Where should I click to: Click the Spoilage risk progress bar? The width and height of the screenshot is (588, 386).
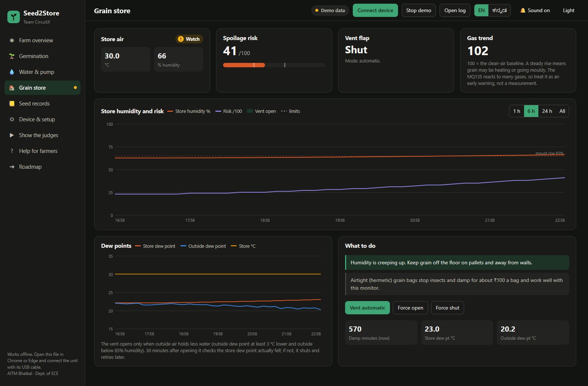click(274, 65)
